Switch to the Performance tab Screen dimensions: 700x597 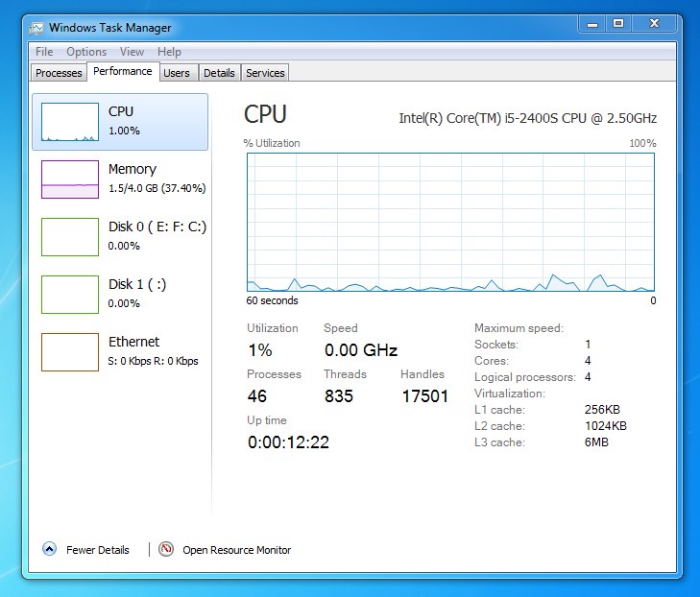coord(123,71)
